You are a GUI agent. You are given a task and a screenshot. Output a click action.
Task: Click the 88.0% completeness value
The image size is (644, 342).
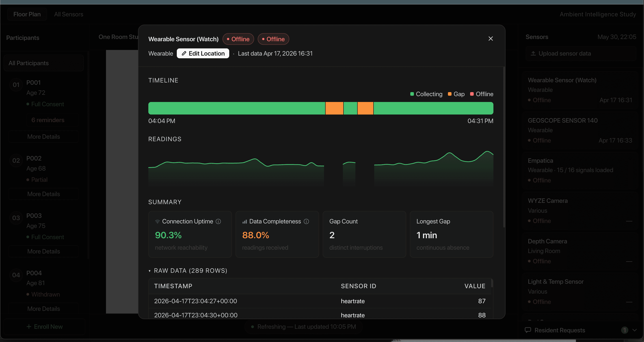(255, 235)
